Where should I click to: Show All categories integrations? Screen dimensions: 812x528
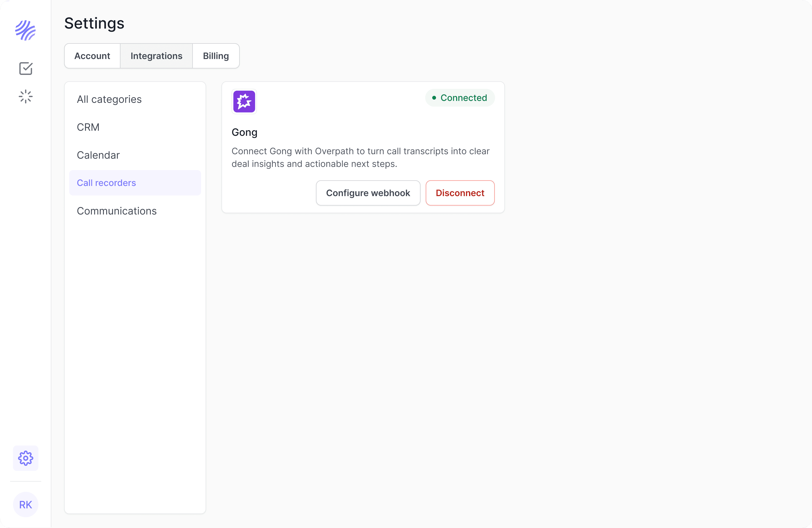(109, 99)
